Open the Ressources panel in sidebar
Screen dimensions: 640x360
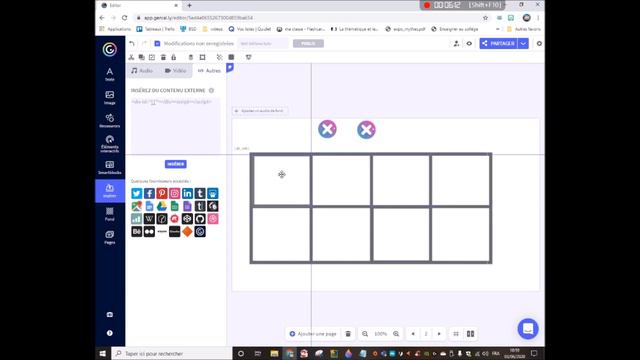[110, 121]
